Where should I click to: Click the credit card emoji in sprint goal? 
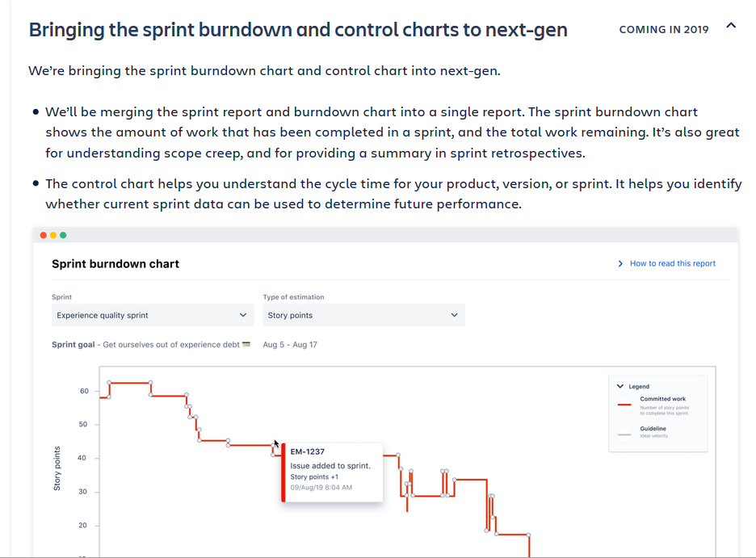tap(246, 345)
